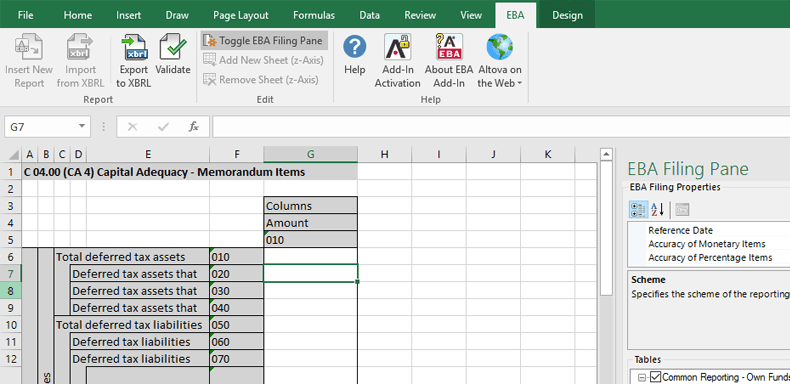Click the Export to XBRL icon
Viewport: 790px width, 384px height.
134,47
